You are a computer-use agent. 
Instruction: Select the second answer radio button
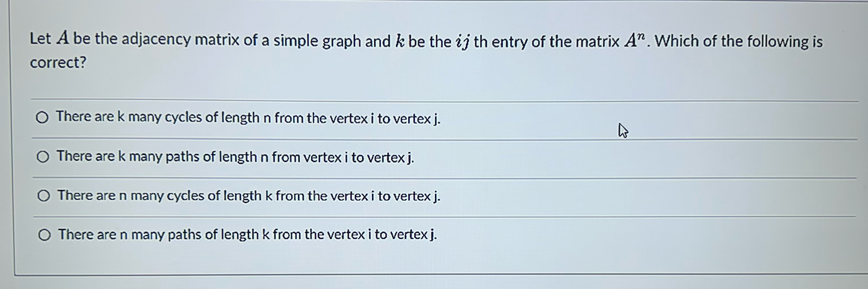pyautogui.click(x=43, y=157)
